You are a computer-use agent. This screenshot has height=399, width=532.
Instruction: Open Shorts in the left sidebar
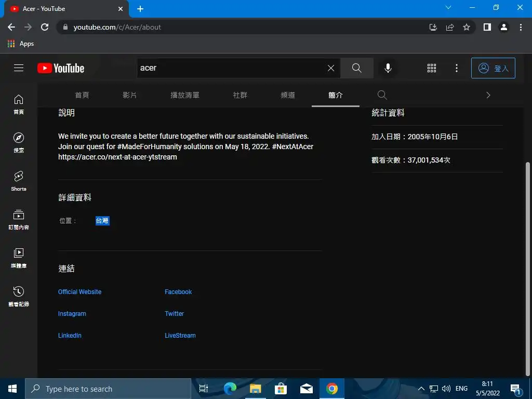(19, 181)
